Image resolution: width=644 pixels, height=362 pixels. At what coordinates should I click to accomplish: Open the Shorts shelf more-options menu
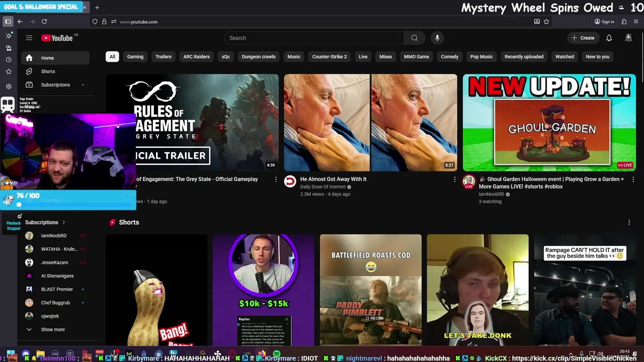click(x=629, y=222)
